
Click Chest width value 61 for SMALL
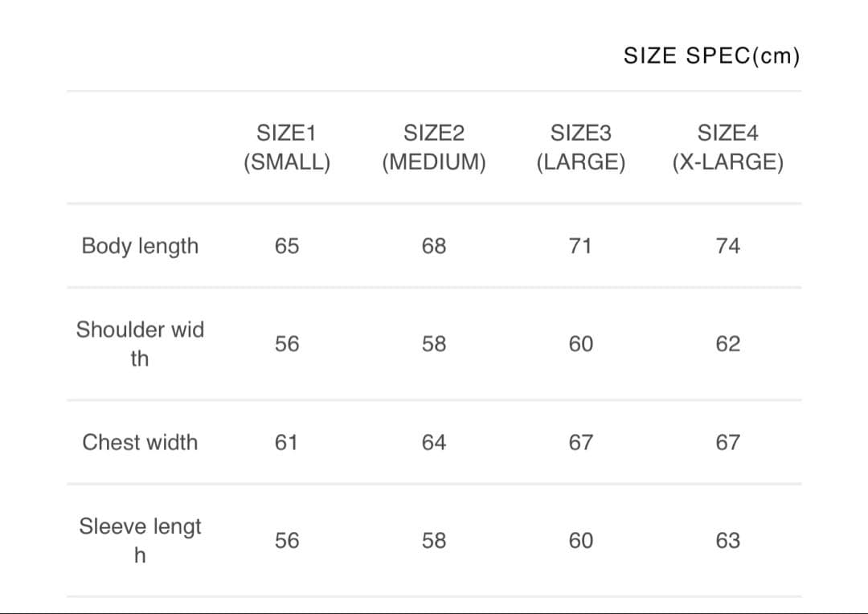pos(286,442)
